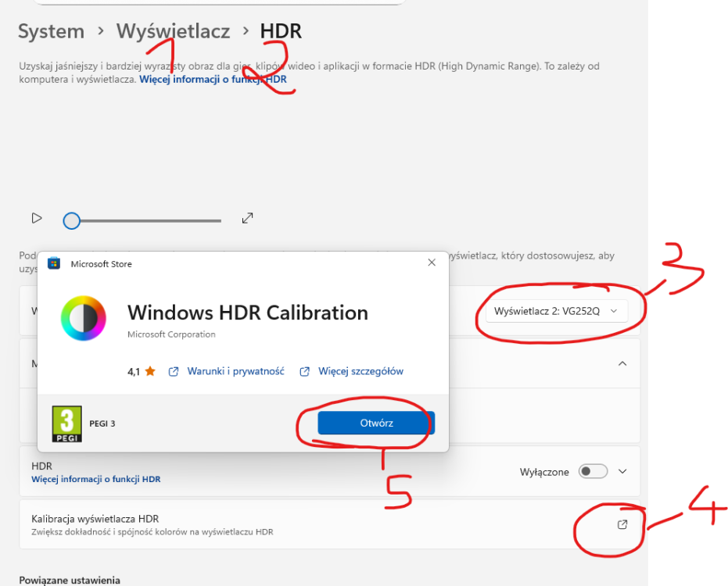Click Microsoft Corporation publisher text
728x586 pixels.
tap(171, 334)
